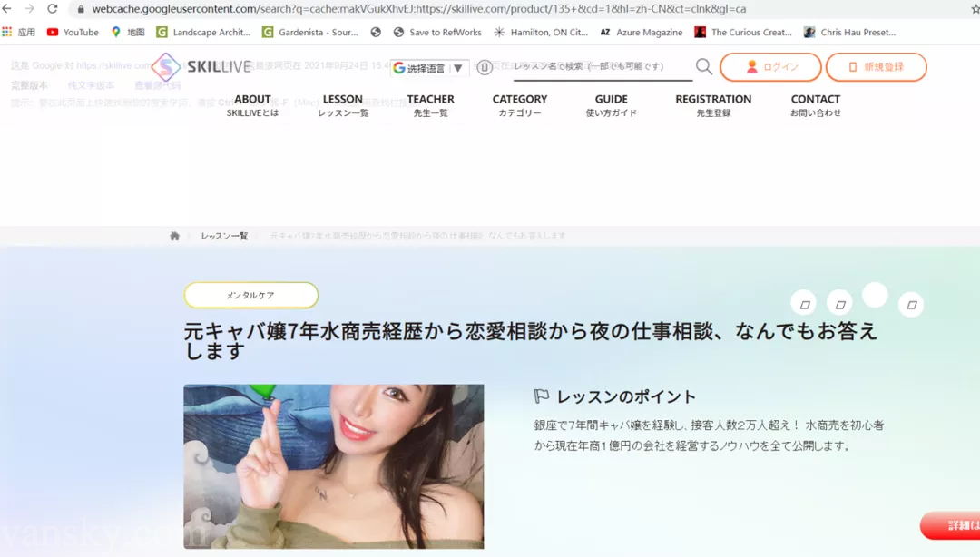Click the メンタルケア category tag
The height and width of the screenshot is (557, 980).
click(250, 296)
